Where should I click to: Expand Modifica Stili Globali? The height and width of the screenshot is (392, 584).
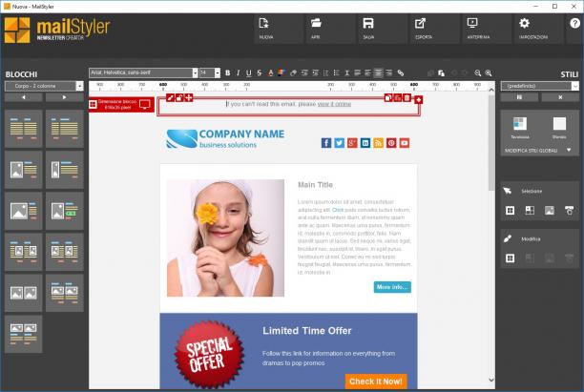569,150
